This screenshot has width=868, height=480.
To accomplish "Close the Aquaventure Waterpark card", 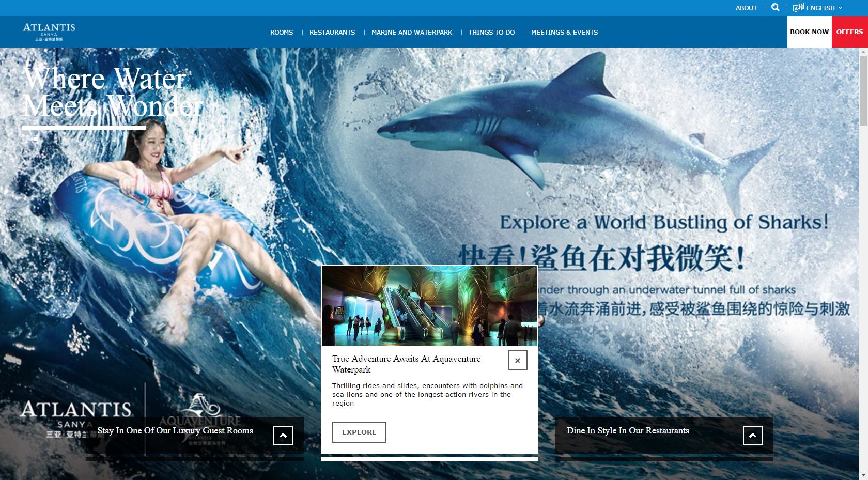I will [517, 360].
